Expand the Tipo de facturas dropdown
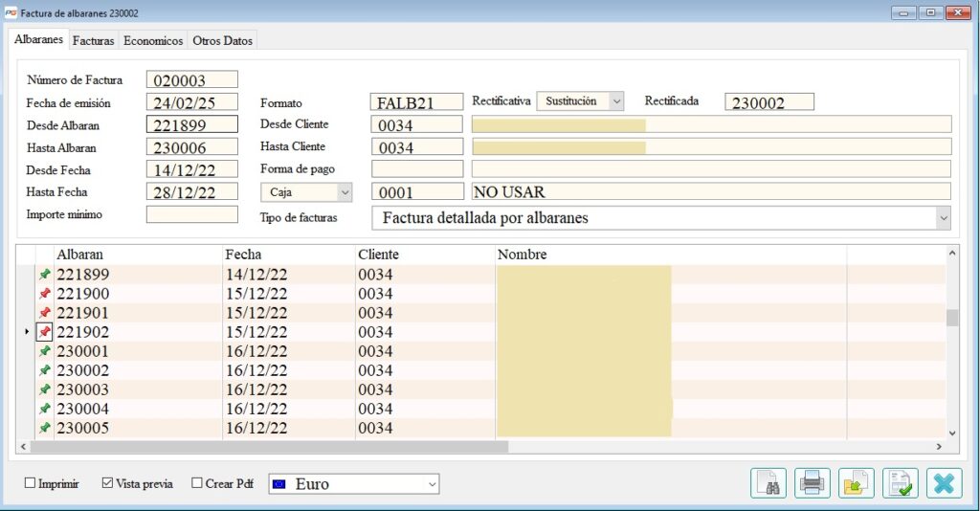Image resolution: width=980 pixels, height=511 pixels. pyautogui.click(x=661, y=218)
